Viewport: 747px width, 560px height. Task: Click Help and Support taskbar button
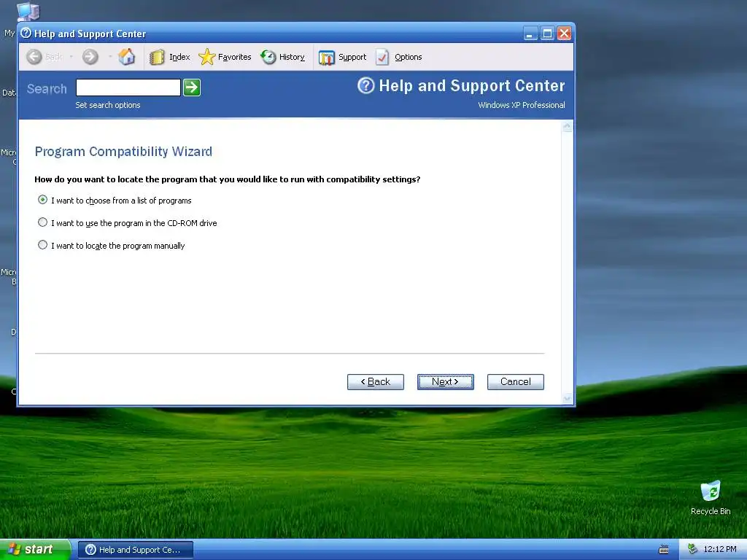pos(136,550)
